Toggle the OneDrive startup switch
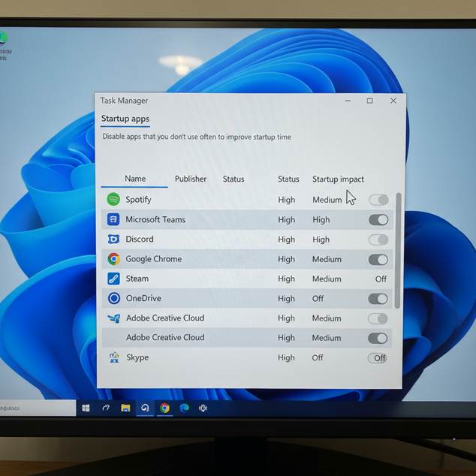The width and height of the screenshot is (476, 476). pyautogui.click(x=378, y=299)
